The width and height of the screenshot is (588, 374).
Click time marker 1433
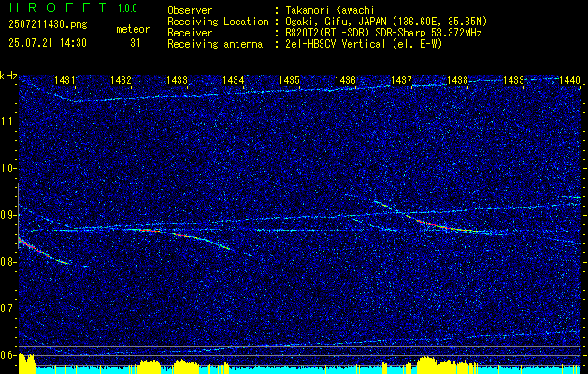pyautogui.click(x=177, y=79)
